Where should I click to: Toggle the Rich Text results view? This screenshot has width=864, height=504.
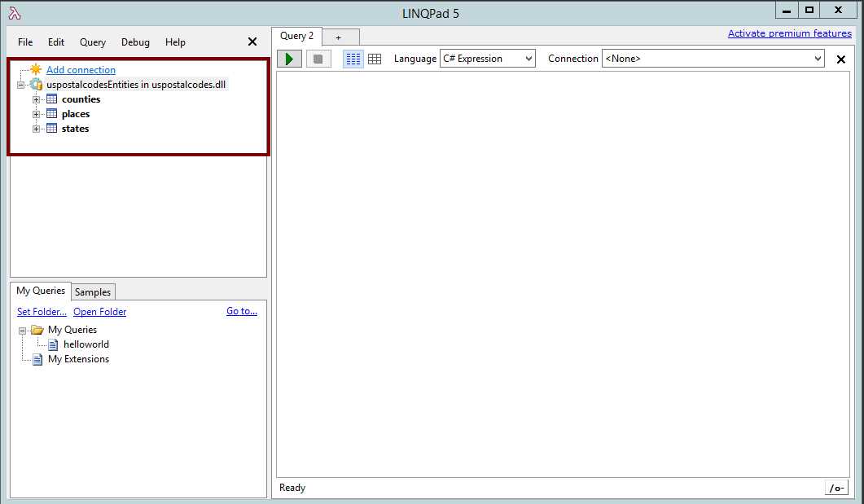(353, 58)
